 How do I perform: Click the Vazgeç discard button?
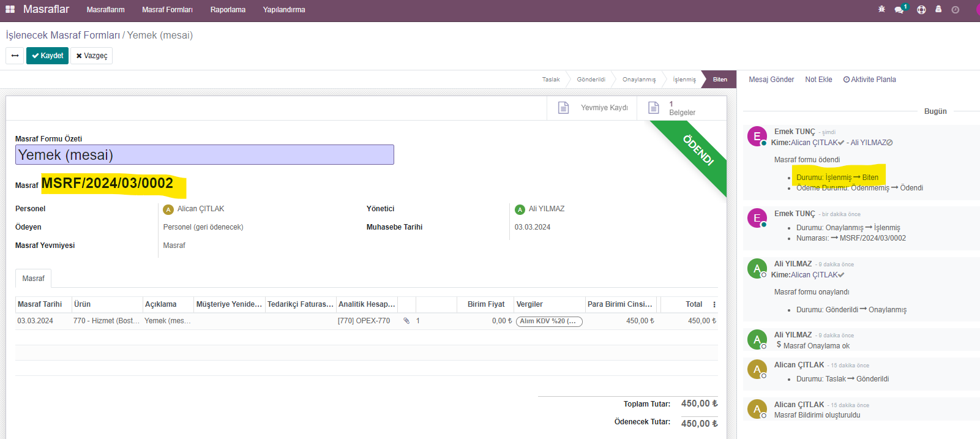[x=91, y=56]
